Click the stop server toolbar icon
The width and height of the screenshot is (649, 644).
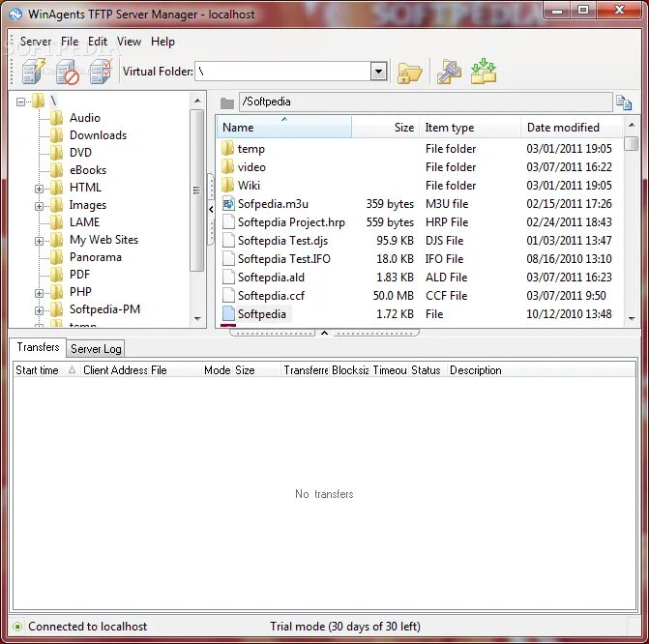pyautogui.click(x=67, y=72)
